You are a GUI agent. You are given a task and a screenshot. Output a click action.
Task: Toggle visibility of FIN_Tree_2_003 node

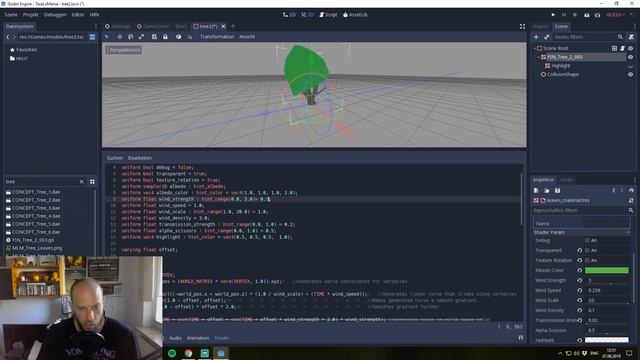tap(631, 57)
